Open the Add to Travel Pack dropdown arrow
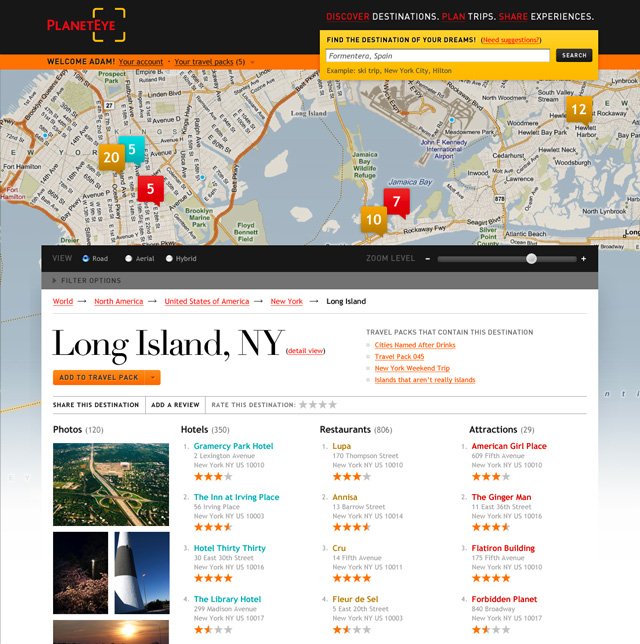This screenshot has height=644, width=640. [153, 377]
